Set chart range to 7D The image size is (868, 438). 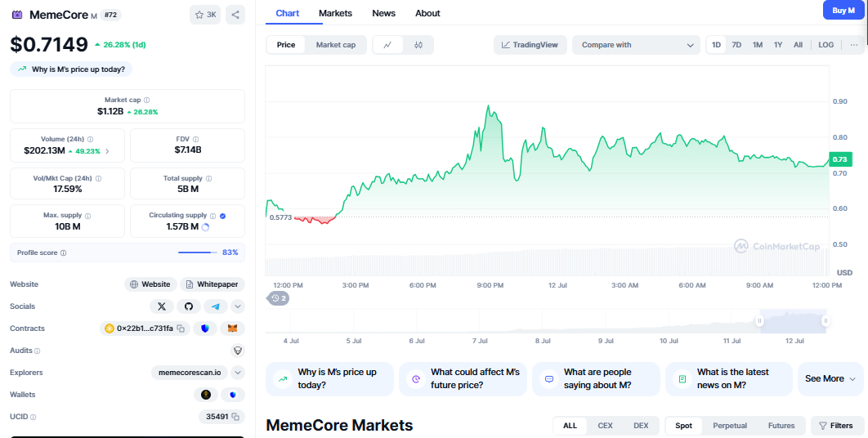pyautogui.click(x=736, y=45)
